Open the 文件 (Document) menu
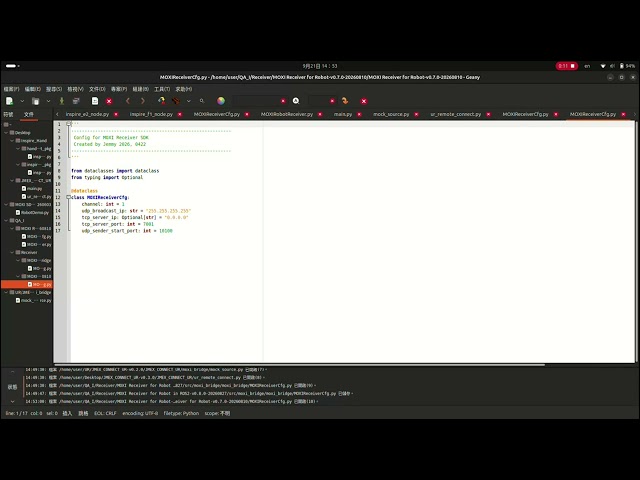Viewport: 640px width, 480px height. coord(97,89)
